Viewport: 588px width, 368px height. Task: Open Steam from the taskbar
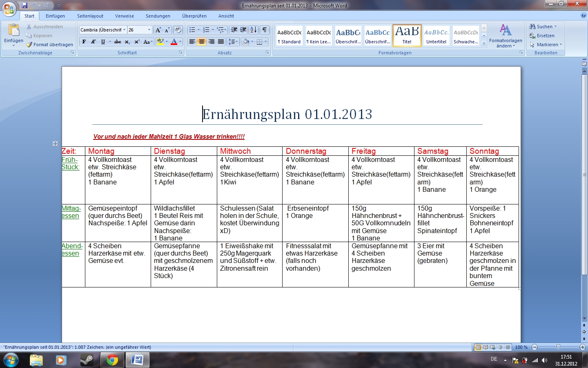point(87,360)
